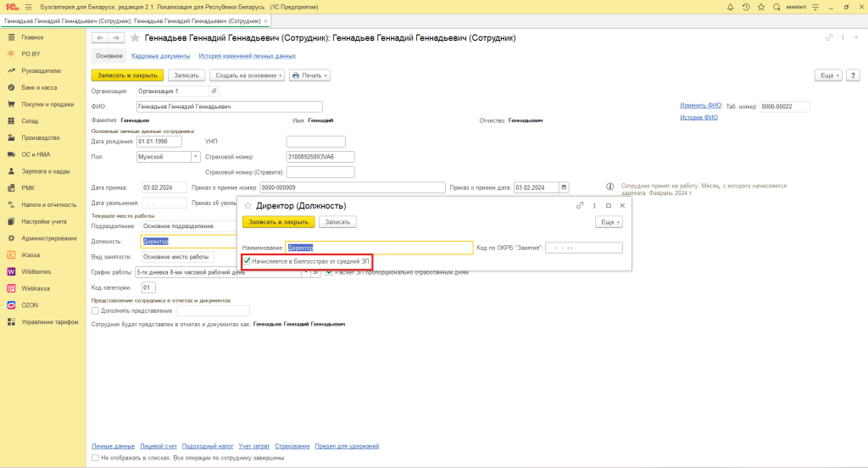Expand Создать на основании dropdown
This screenshot has width=868, height=468.
[247, 75]
